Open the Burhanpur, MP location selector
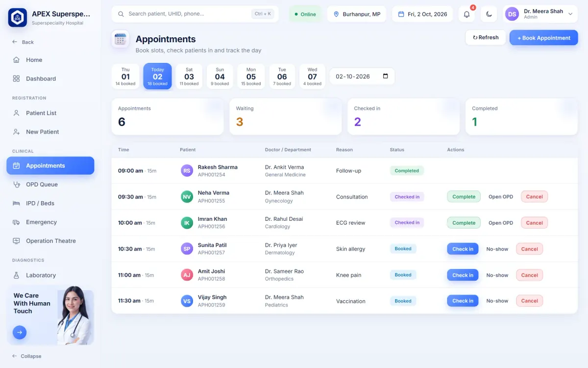This screenshot has height=368, width=588. [x=357, y=14]
